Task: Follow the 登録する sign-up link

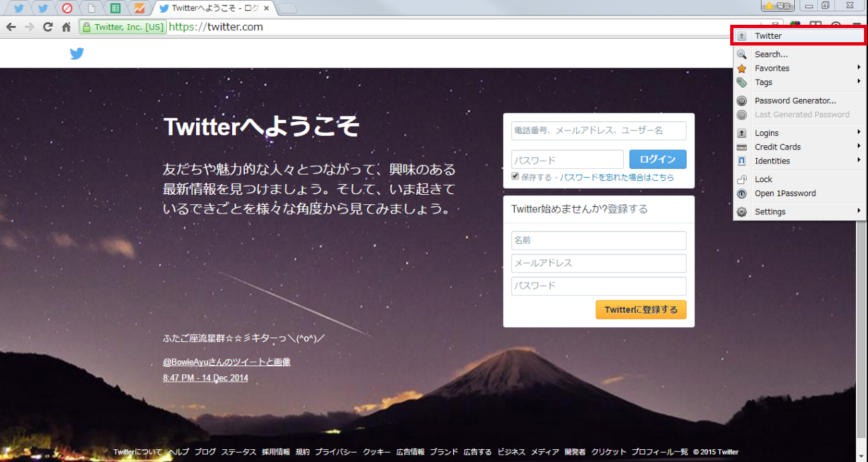Action: (628, 209)
